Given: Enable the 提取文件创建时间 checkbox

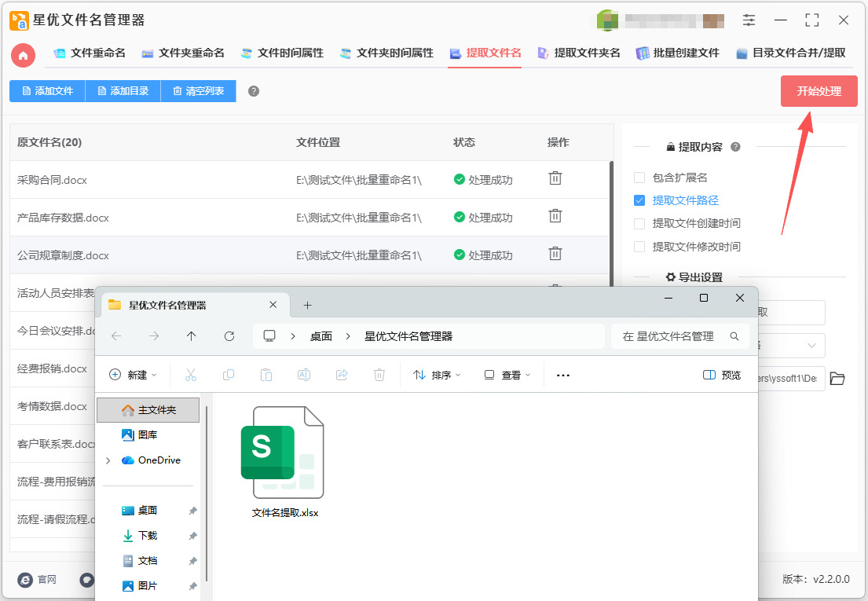Looking at the screenshot, I should tap(639, 224).
